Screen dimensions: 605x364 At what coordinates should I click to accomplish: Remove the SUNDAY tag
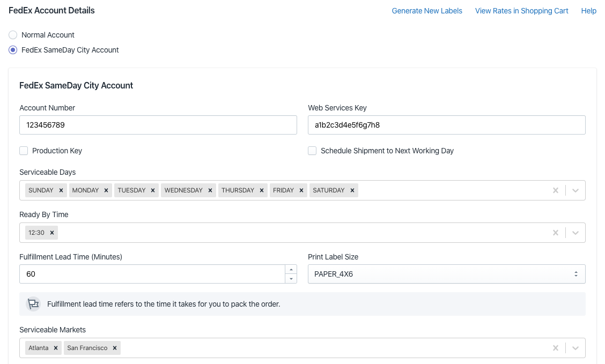(61, 190)
